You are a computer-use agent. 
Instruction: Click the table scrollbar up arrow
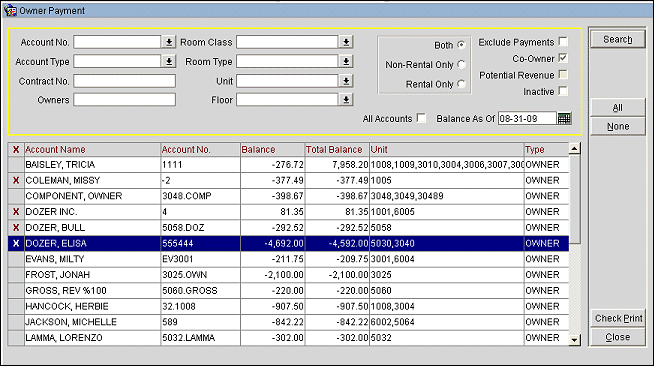point(574,149)
